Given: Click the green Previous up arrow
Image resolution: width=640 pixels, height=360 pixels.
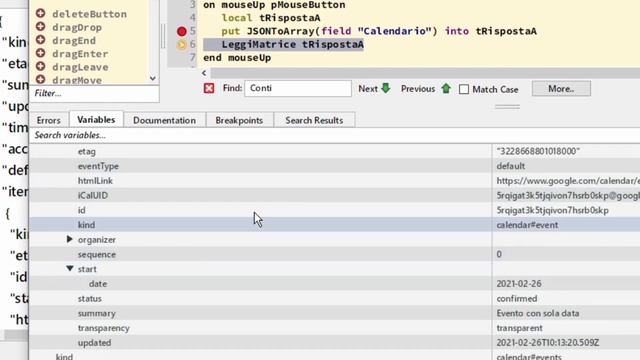Looking at the screenshot, I should [446, 88].
